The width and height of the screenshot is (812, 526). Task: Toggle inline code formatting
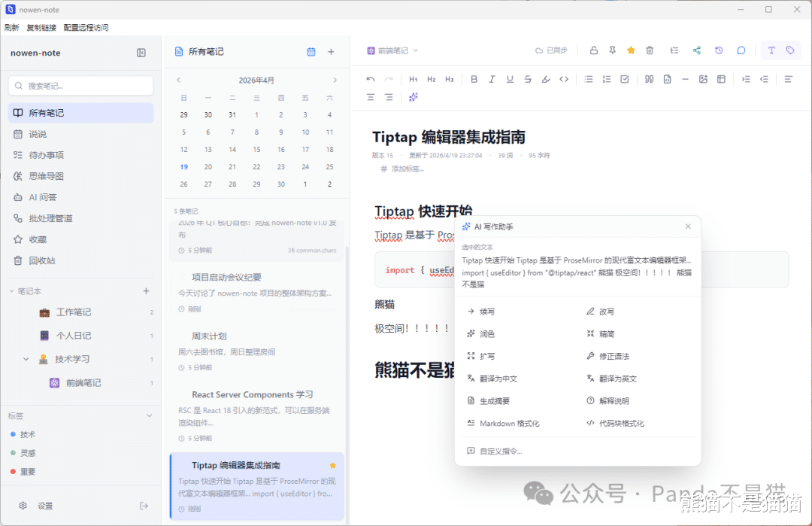tap(564, 79)
